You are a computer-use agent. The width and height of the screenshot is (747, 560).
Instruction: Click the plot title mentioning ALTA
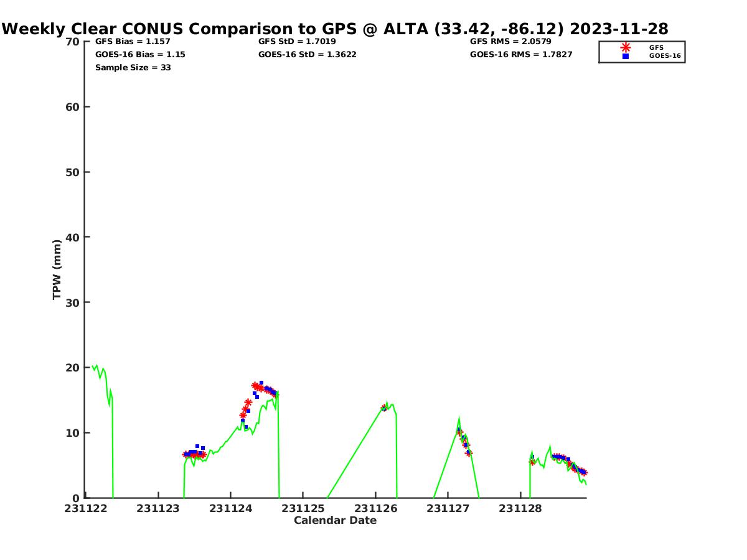336,29
